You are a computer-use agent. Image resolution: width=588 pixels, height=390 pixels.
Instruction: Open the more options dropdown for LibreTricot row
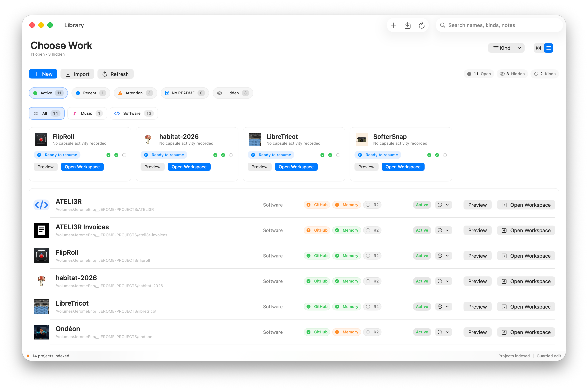coord(443,307)
